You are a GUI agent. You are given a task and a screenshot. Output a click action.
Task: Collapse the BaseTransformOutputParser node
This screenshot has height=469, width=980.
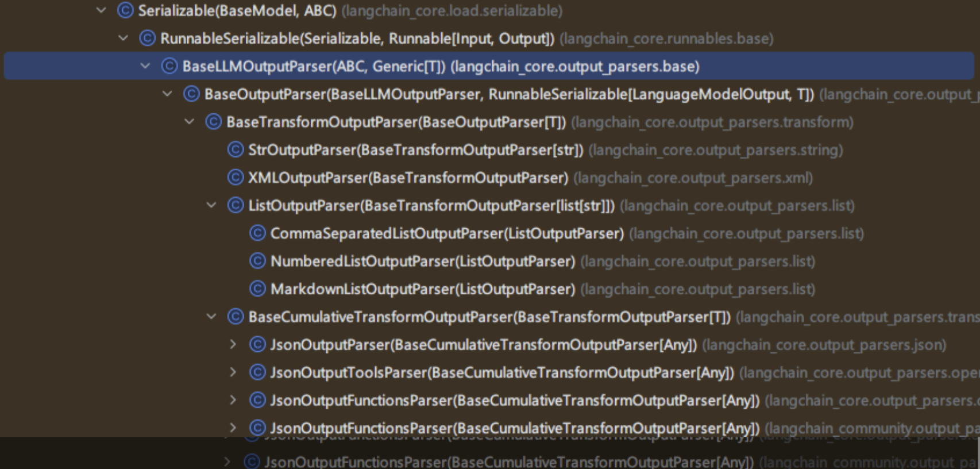[x=190, y=122]
